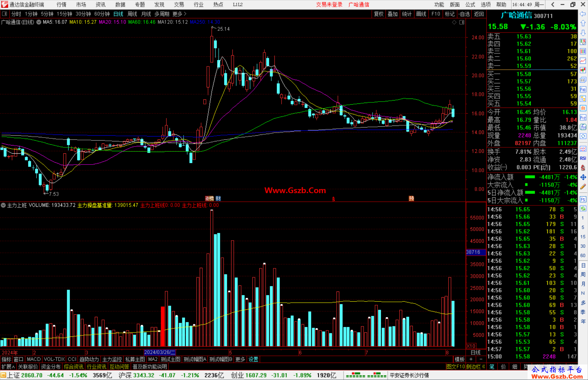The width and height of the screenshot is (588, 380).
Task: Open the colored quote table icon in sidebar
Action: [x=583, y=51]
